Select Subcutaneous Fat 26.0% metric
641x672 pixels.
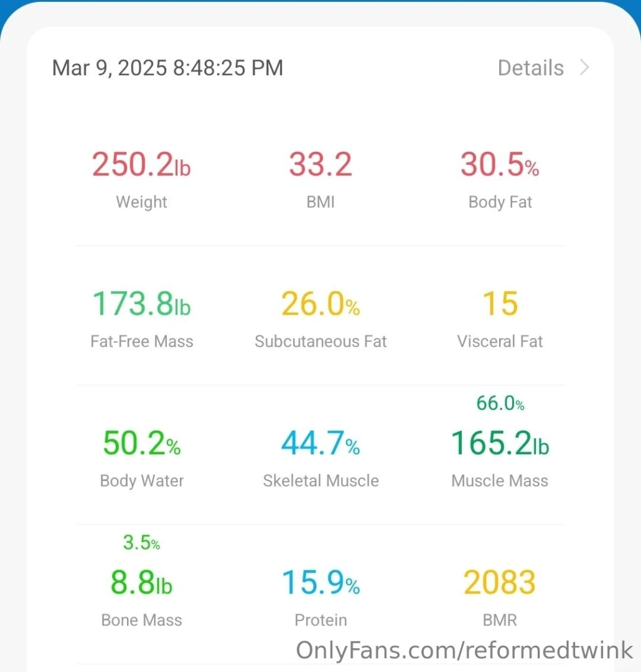click(x=320, y=304)
